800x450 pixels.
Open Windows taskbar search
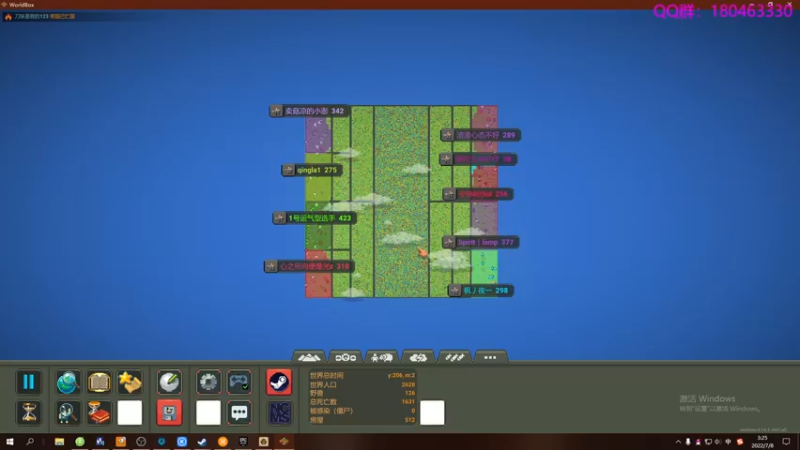pyautogui.click(x=30, y=441)
